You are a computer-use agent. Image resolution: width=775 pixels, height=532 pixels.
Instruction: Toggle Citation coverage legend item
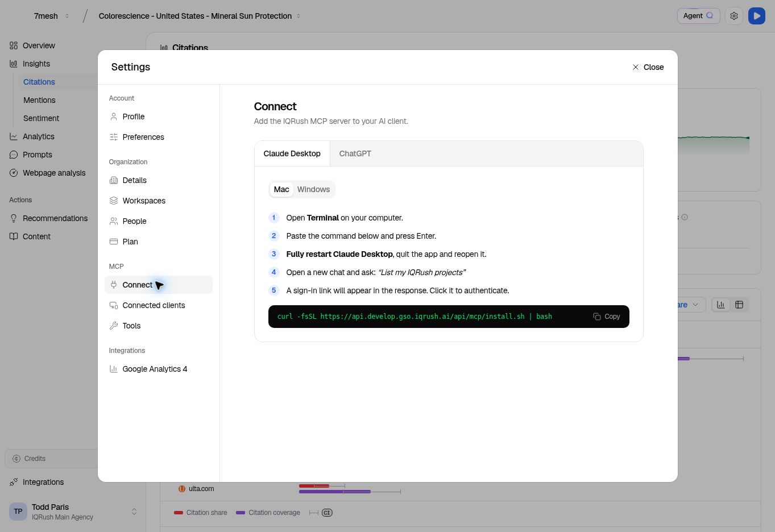click(268, 513)
